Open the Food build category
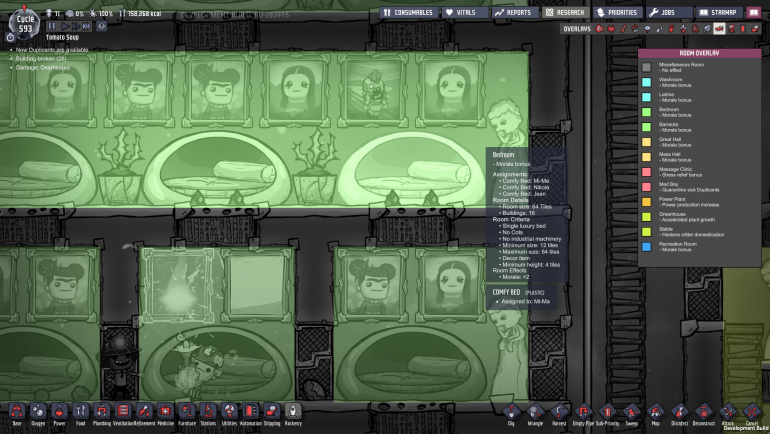 pos(81,411)
